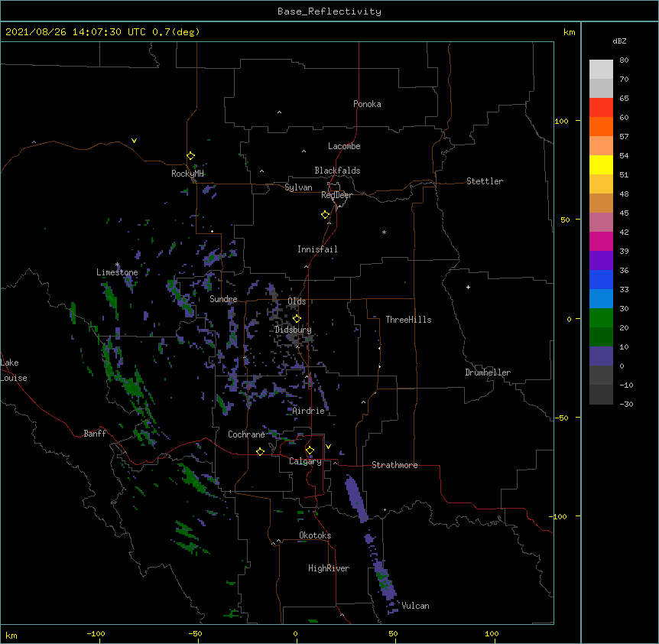Viewport: 659px width, 644px height.
Task: Click the yellow swatch below the 54 label
Action: (x=601, y=164)
